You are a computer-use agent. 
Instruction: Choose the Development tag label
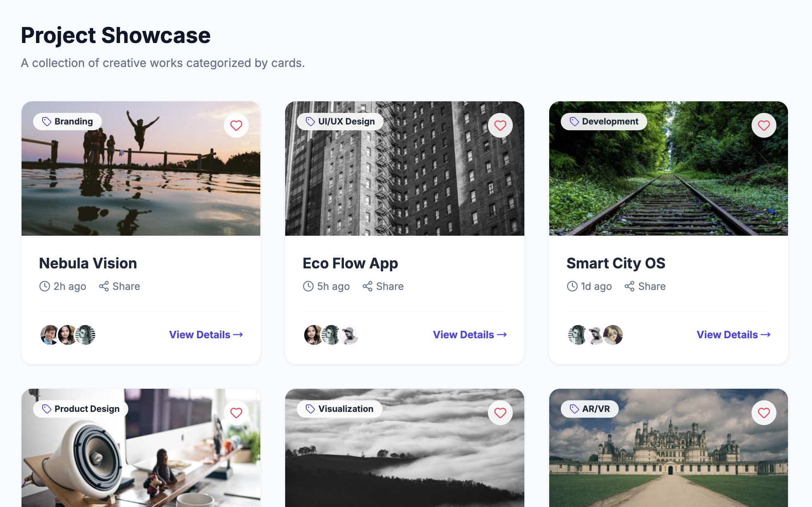[x=604, y=122]
